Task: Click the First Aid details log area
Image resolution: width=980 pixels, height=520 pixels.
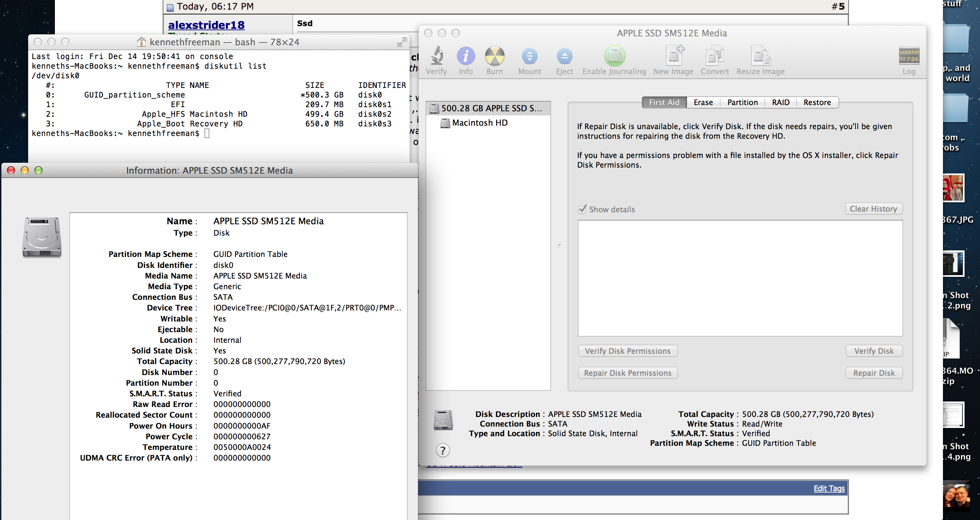Action: 740,278
